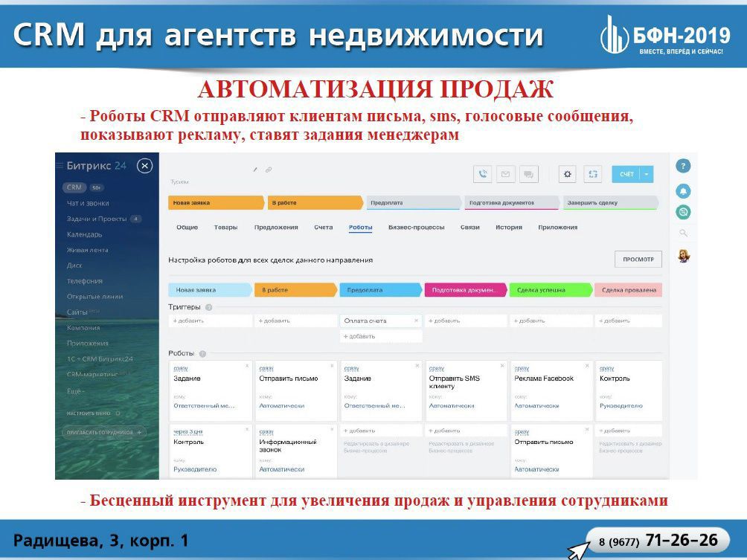Viewport: 747px width, 560px height.
Task: Open the CRM item in left menu
Action: (74, 187)
